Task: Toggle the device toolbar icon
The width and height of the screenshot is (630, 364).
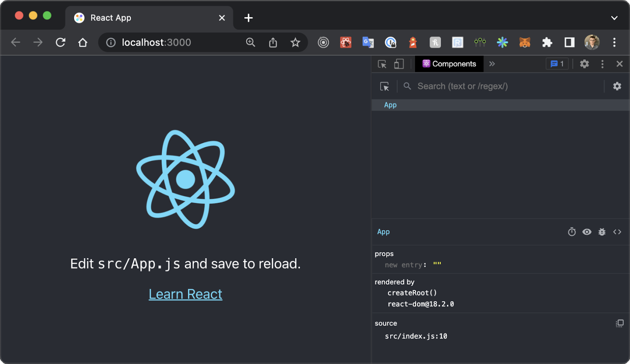Action: tap(399, 64)
